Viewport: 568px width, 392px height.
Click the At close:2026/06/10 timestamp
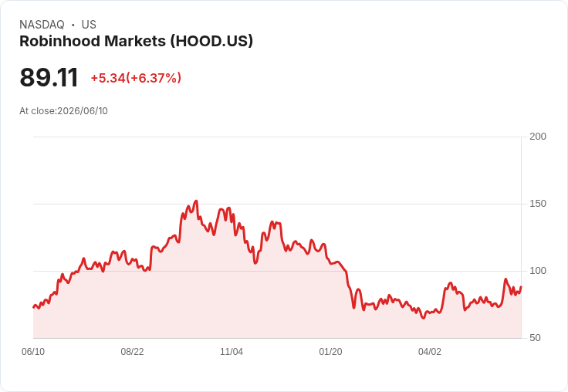[x=64, y=111]
